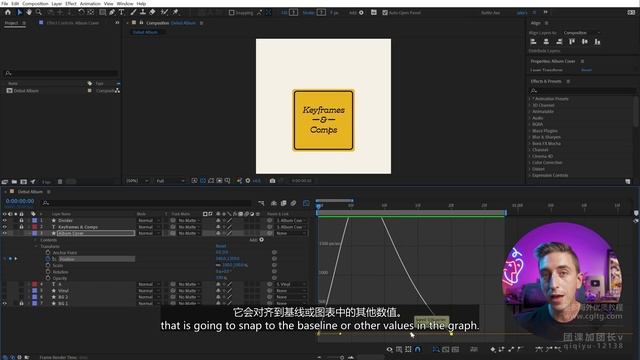The image size is (640, 360).
Task: Open the Album Cover parent link dropdown
Action: (291, 233)
